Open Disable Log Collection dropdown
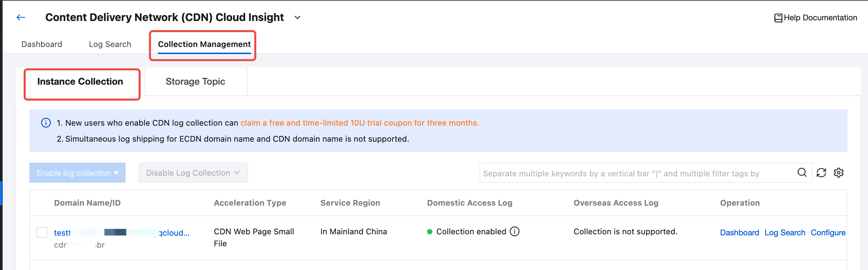This screenshot has width=868, height=270. coord(193,173)
